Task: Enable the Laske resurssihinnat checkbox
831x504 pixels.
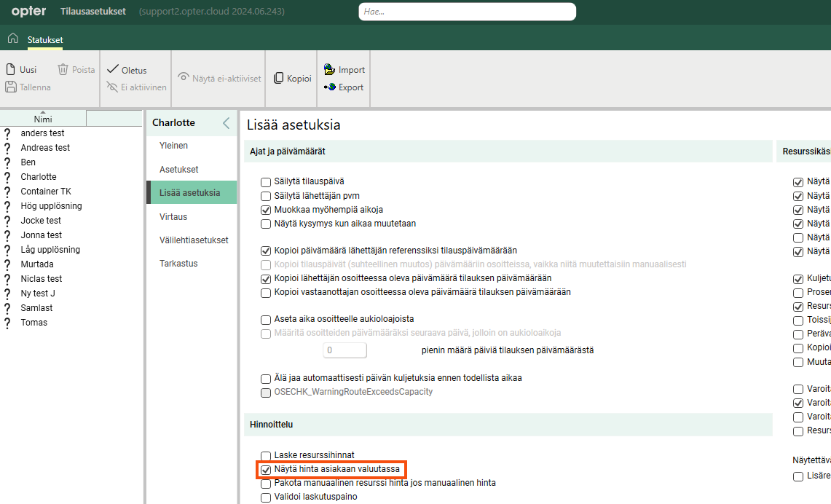Action: (x=266, y=455)
